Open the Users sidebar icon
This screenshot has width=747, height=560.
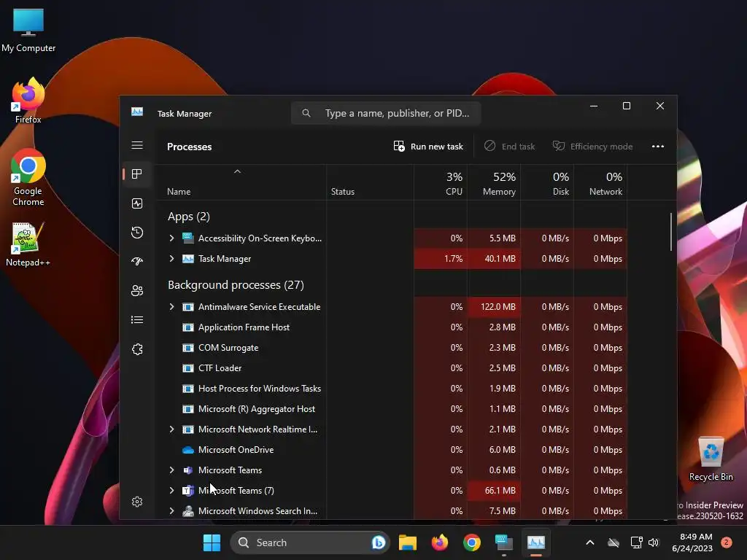pyautogui.click(x=137, y=290)
